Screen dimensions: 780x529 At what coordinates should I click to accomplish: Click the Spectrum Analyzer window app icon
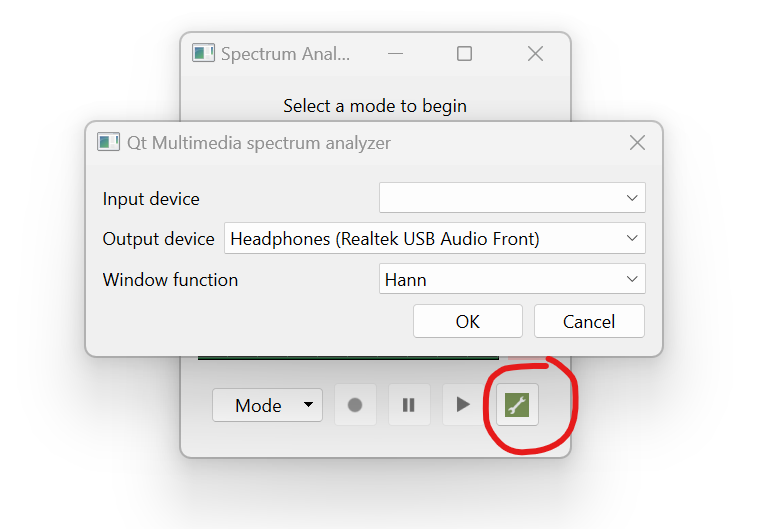203,53
